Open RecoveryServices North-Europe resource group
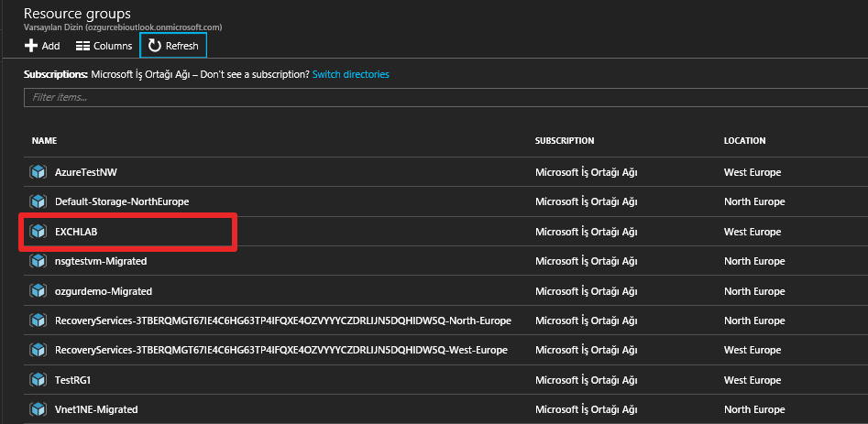The width and height of the screenshot is (868, 424). point(283,321)
